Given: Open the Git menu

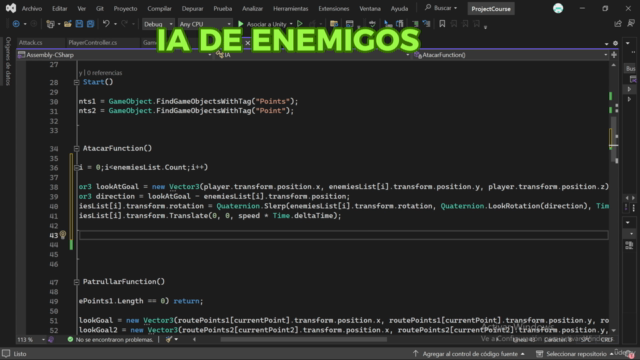Looking at the screenshot, I should (x=100, y=9).
